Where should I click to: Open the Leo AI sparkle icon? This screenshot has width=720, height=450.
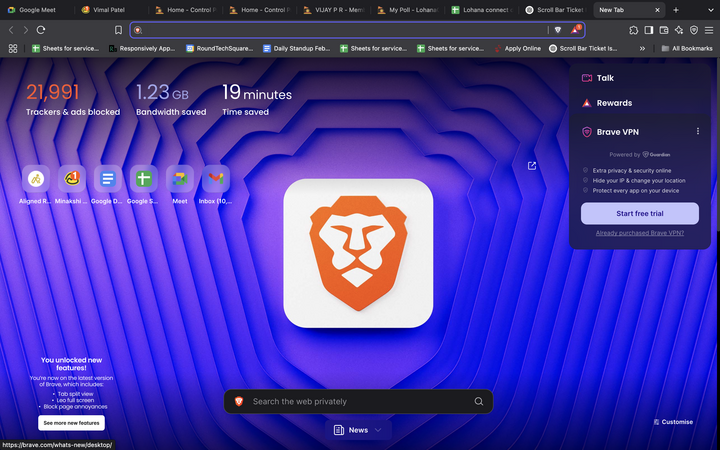679,30
